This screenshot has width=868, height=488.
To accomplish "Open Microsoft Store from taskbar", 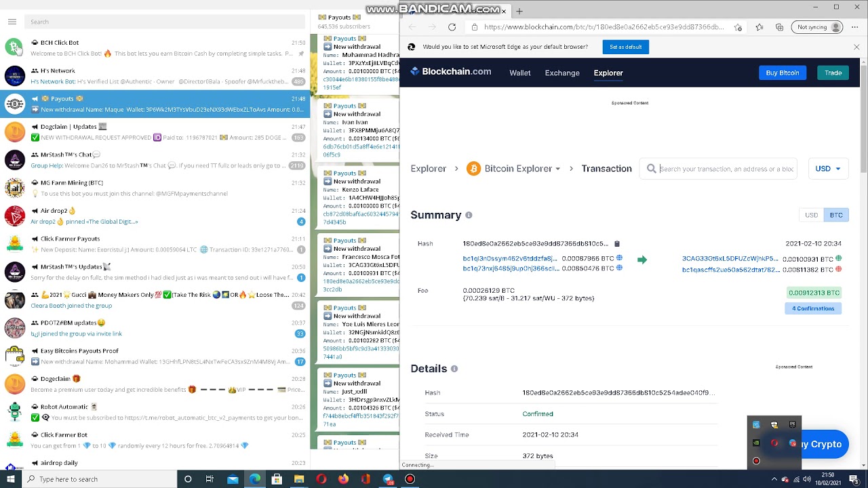I will (277, 479).
